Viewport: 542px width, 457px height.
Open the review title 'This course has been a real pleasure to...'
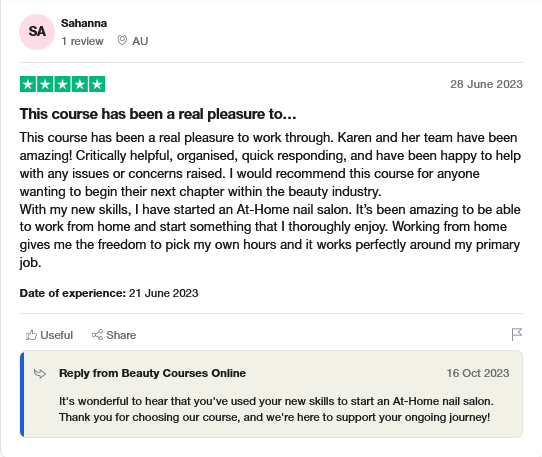coord(158,114)
